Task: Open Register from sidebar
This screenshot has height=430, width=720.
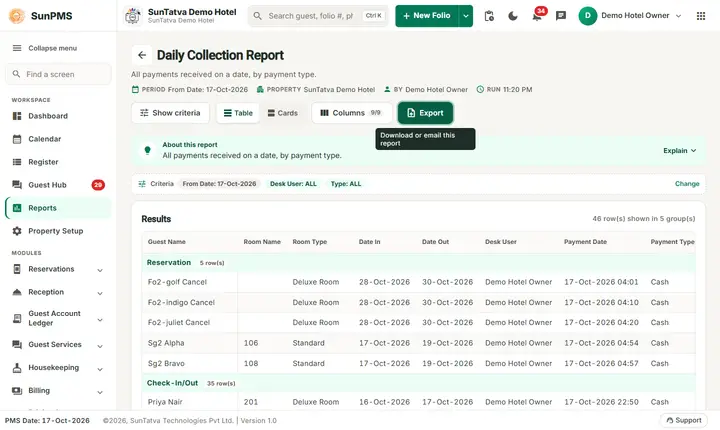Action: click(58, 162)
